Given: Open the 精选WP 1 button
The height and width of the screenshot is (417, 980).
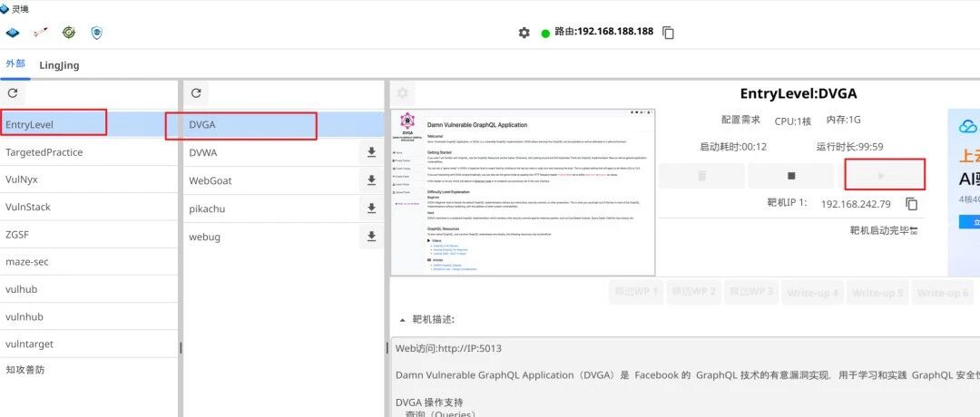Looking at the screenshot, I should [635, 293].
